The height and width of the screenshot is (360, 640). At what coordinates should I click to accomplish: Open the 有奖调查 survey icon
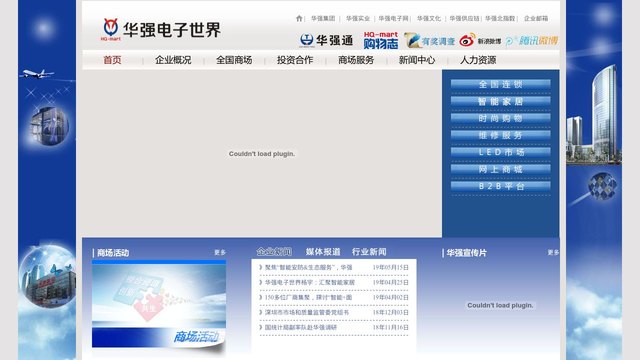point(429,41)
